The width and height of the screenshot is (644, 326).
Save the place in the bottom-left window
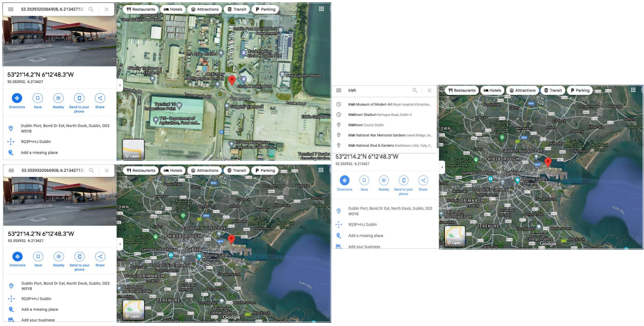38,259
